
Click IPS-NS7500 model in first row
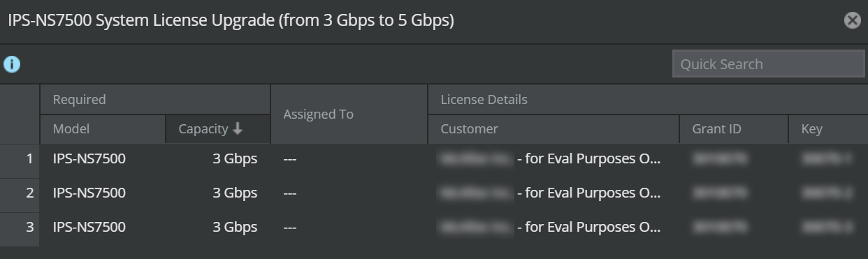click(89, 159)
